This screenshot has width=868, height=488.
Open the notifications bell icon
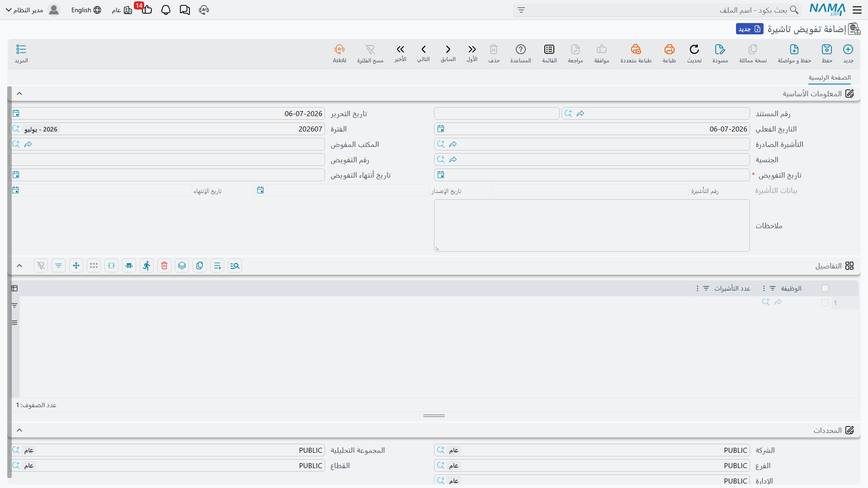click(166, 10)
